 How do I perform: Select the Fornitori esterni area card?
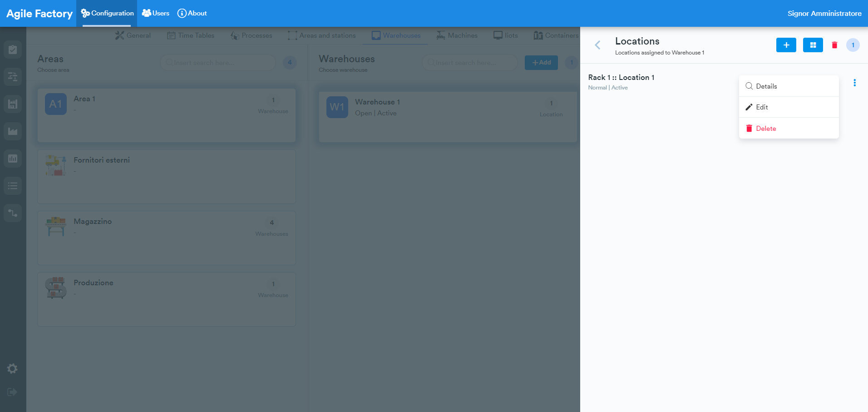click(x=167, y=177)
